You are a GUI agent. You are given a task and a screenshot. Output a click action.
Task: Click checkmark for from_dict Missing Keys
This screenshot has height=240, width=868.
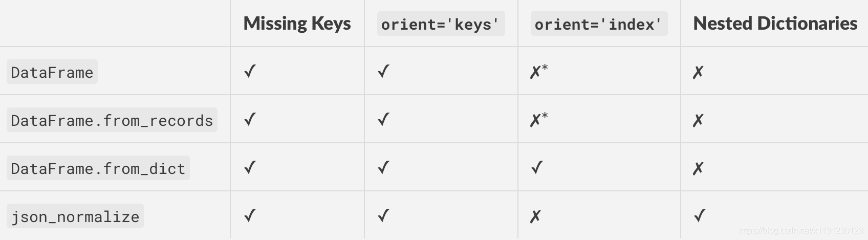click(x=250, y=168)
